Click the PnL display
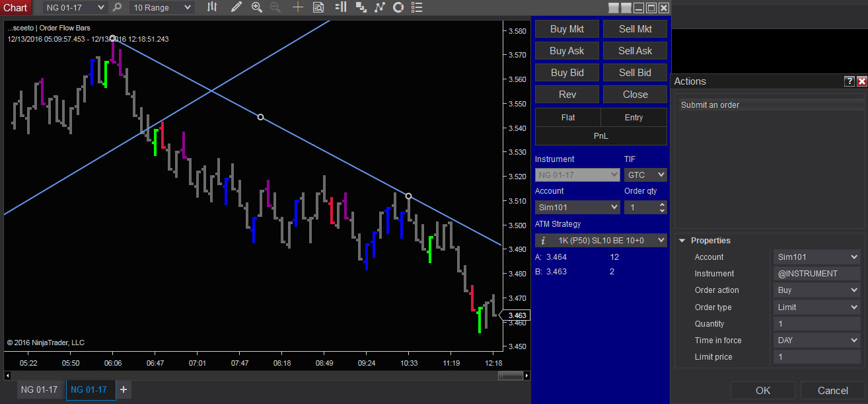 (x=600, y=136)
